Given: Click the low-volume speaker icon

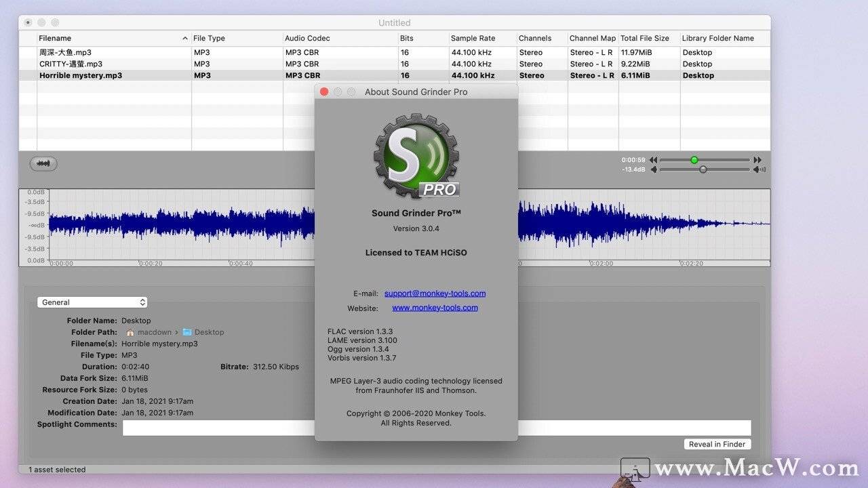Looking at the screenshot, I should 654,169.
